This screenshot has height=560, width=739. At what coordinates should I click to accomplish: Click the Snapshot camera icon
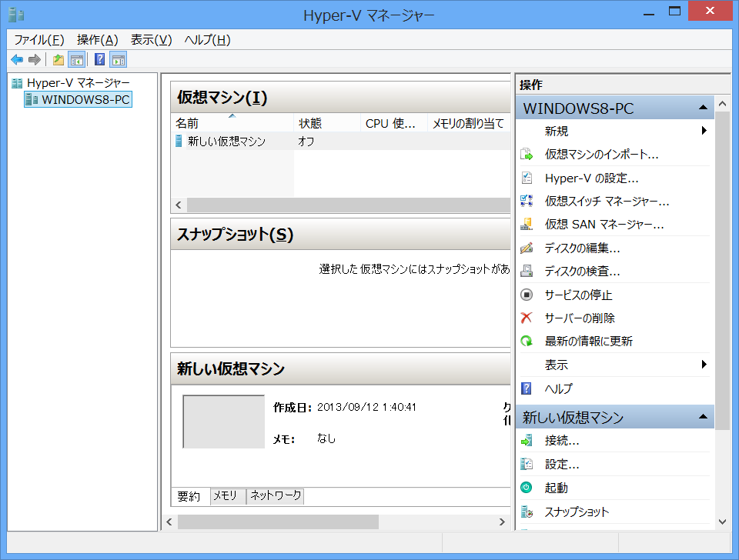(x=527, y=512)
